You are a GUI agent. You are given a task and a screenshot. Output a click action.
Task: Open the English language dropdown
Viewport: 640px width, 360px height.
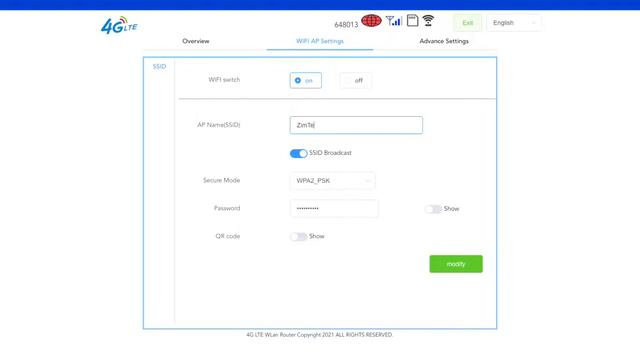(514, 23)
